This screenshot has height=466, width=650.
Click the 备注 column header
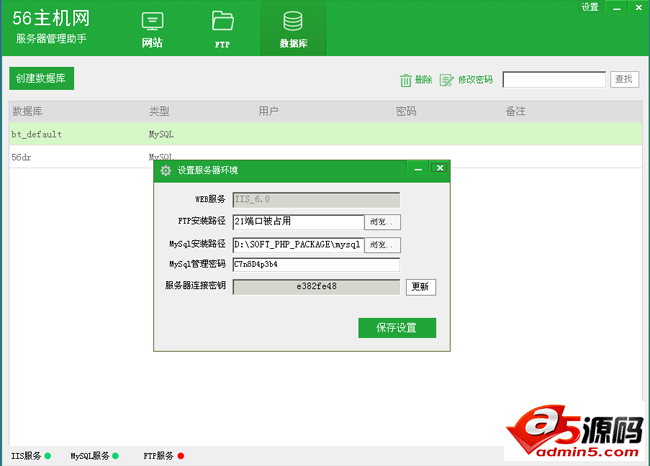(515, 111)
